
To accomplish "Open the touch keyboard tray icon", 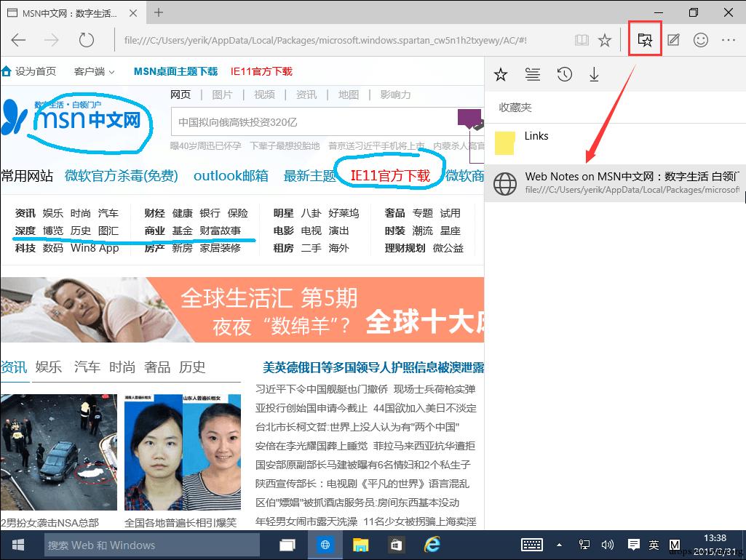I will point(532,545).
